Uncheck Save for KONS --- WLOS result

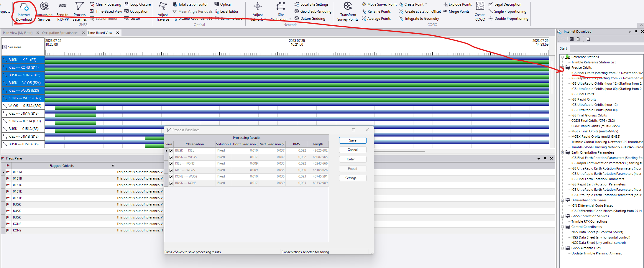point(171,177)
